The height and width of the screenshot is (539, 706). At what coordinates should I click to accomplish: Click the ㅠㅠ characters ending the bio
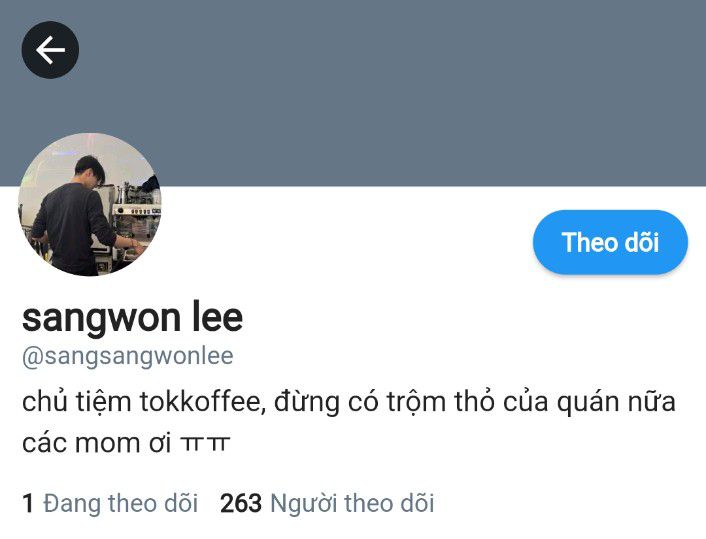205,444
